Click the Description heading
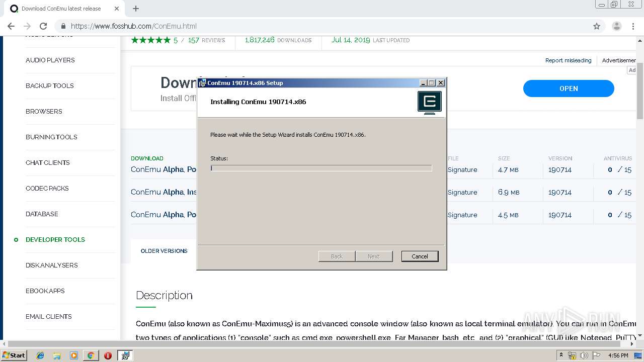The width and height of the screenshot is (644, 362). (164, 295)
